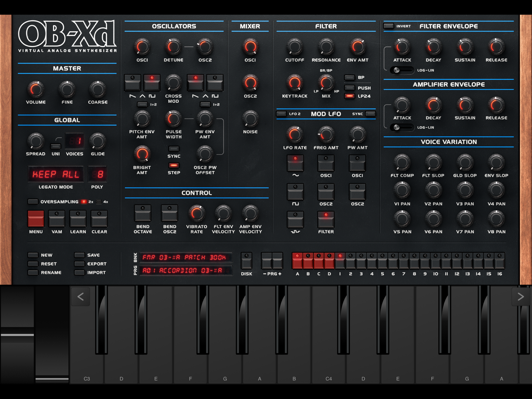Image resolution: width=532 pixels, height=399 pixels.
Task: Go to next program with PRG plus
Action: click(x=277, y=260)
